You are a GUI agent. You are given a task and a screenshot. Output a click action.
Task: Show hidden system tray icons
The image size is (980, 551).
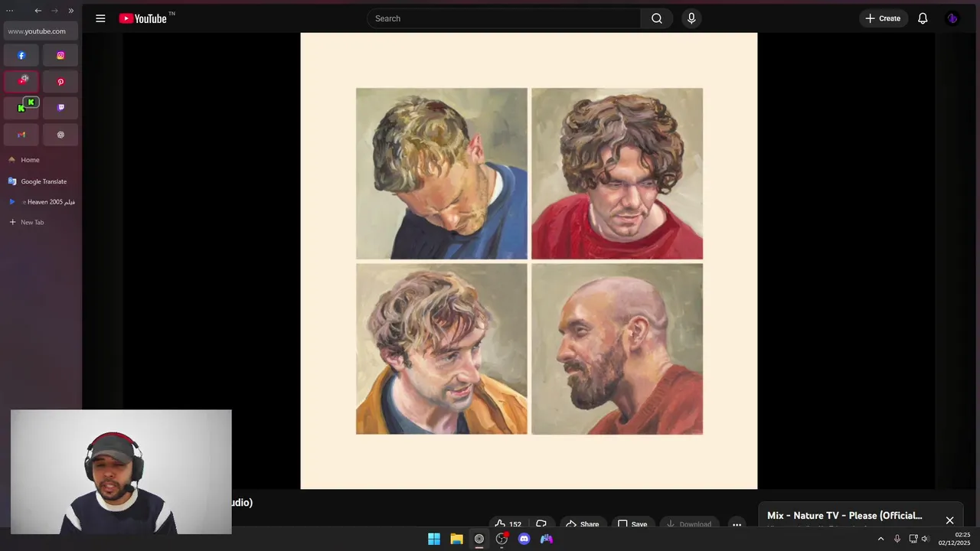tap(880, 539)
